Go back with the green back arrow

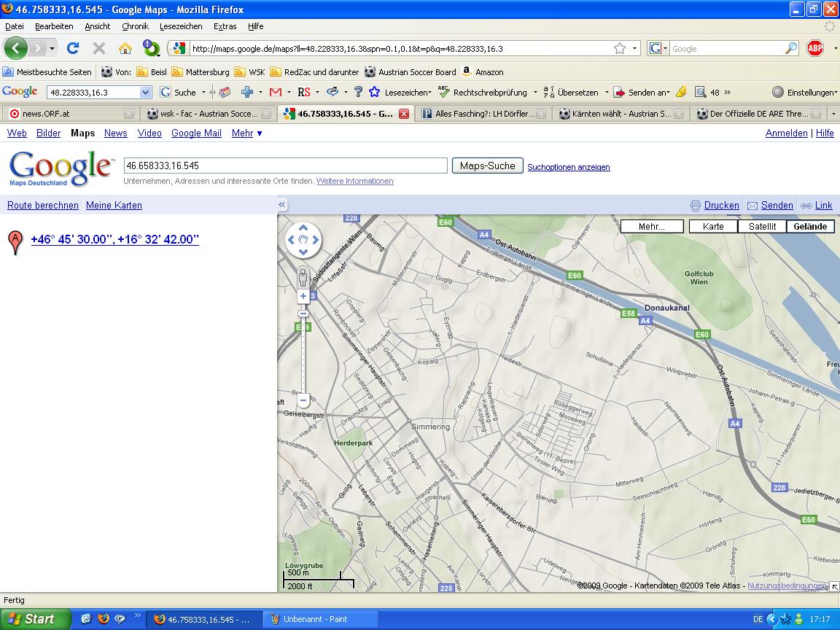pyautogui.click(x=15, y=48)
